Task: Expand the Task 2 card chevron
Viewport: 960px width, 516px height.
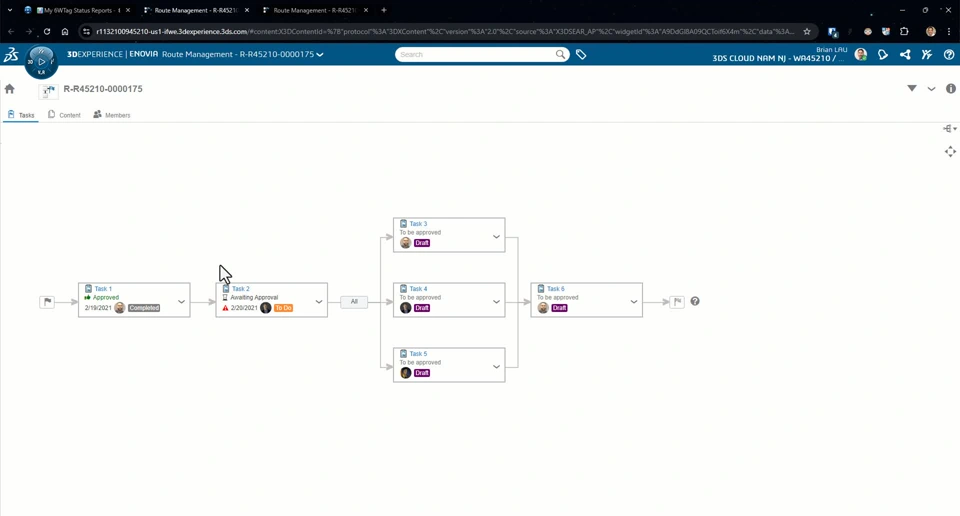Action: click(319, 302)
